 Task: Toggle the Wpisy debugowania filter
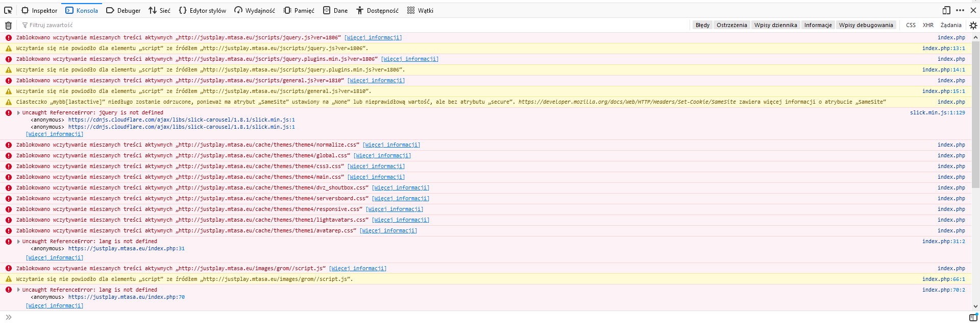(x=866, y=25)
